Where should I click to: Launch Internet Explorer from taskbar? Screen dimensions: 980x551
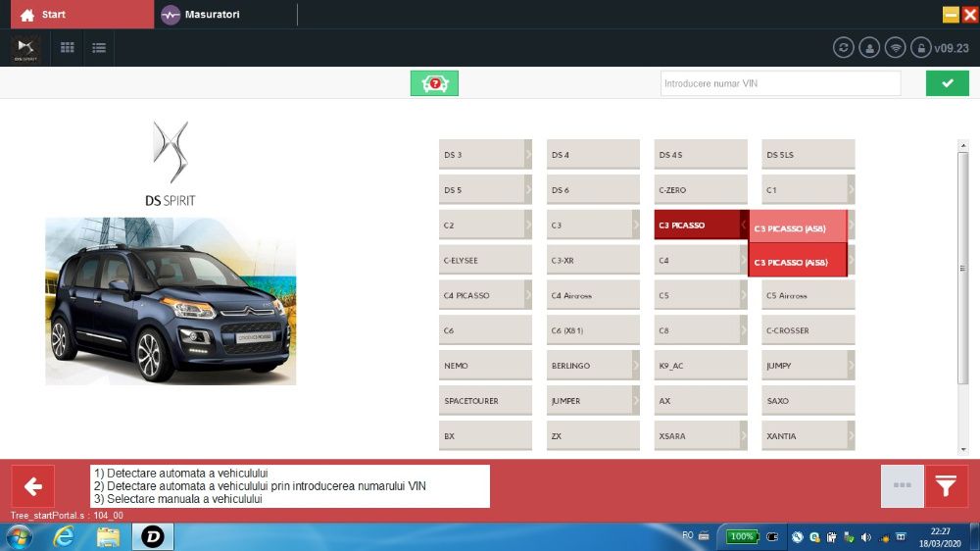point(63,536)
